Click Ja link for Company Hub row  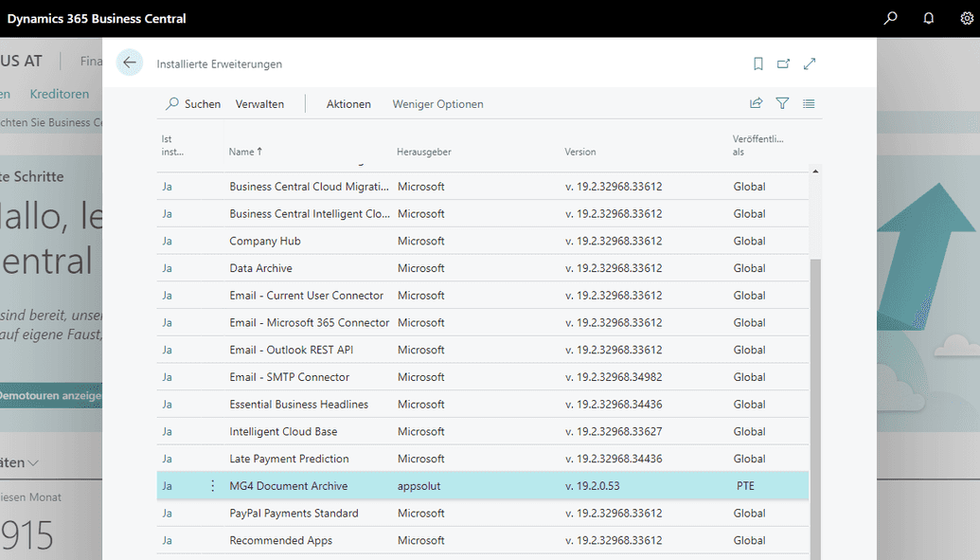click(x=167, y=241)
